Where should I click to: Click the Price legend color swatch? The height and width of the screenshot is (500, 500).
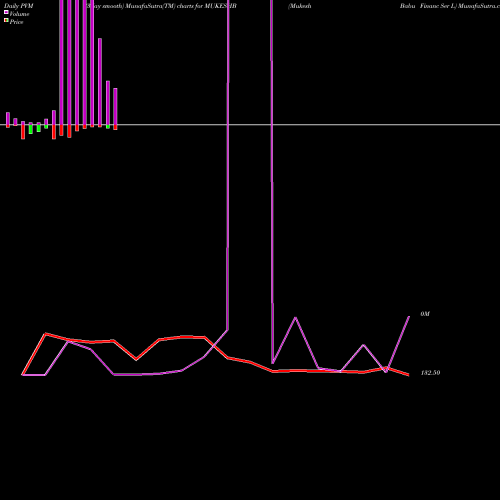tap(6, 21)
